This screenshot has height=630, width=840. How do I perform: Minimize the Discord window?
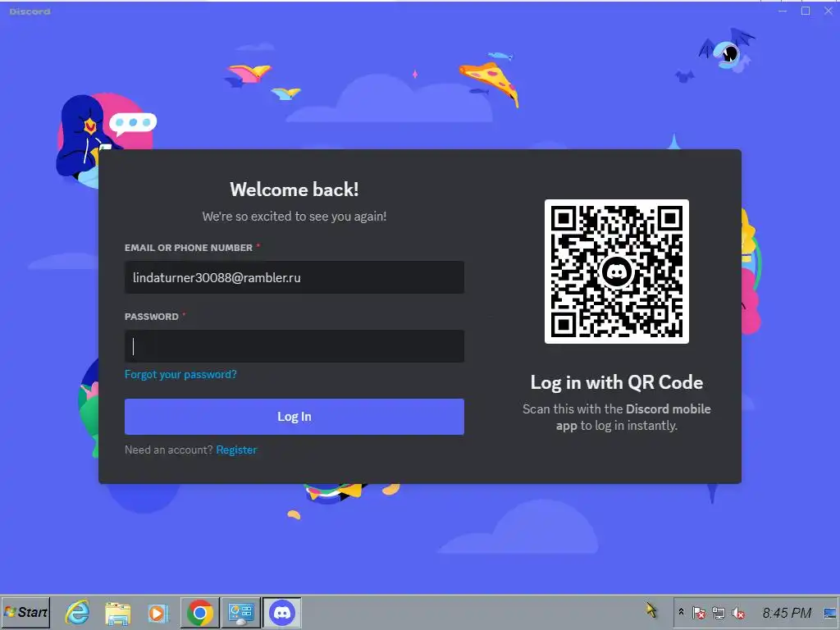(783, 11)
